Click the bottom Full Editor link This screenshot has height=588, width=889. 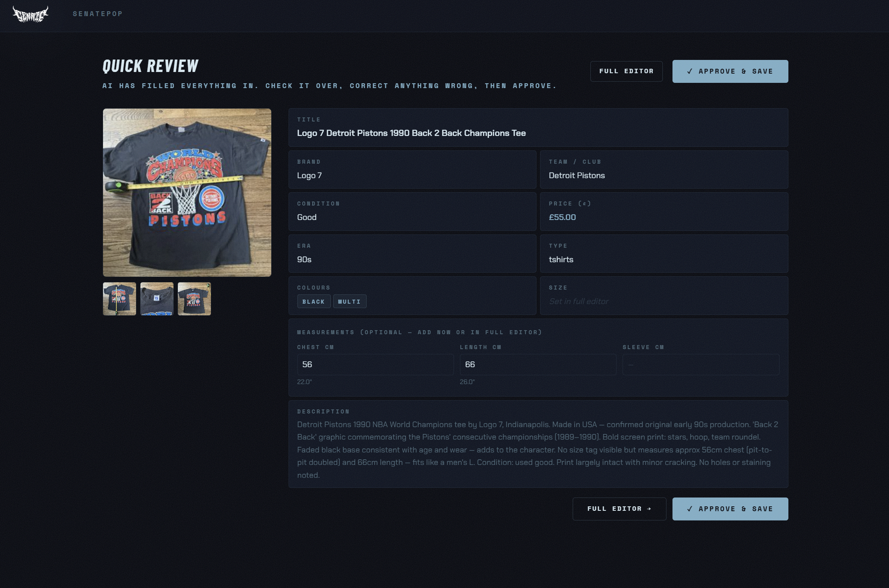pyautogui.click(x=619, y=508)
